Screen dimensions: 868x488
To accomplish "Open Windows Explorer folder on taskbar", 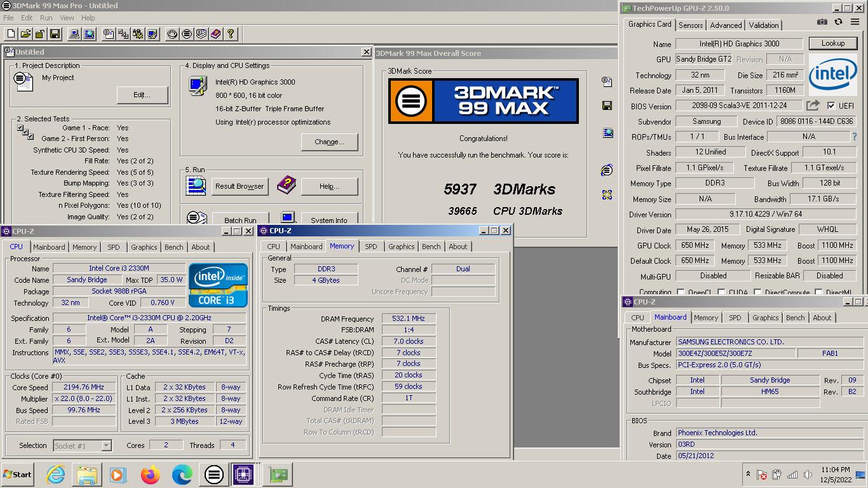I will point(87,474).
